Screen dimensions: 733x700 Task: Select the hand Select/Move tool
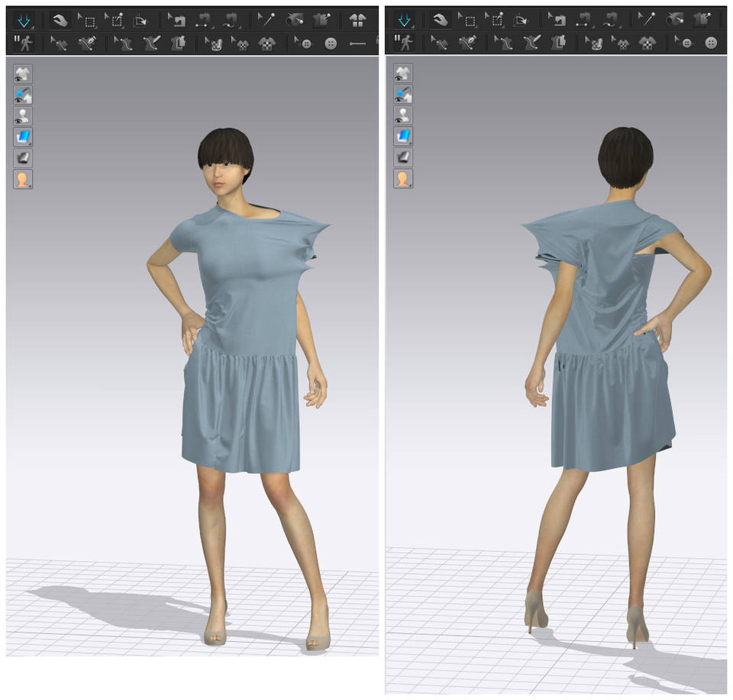(x=60, y=19)
